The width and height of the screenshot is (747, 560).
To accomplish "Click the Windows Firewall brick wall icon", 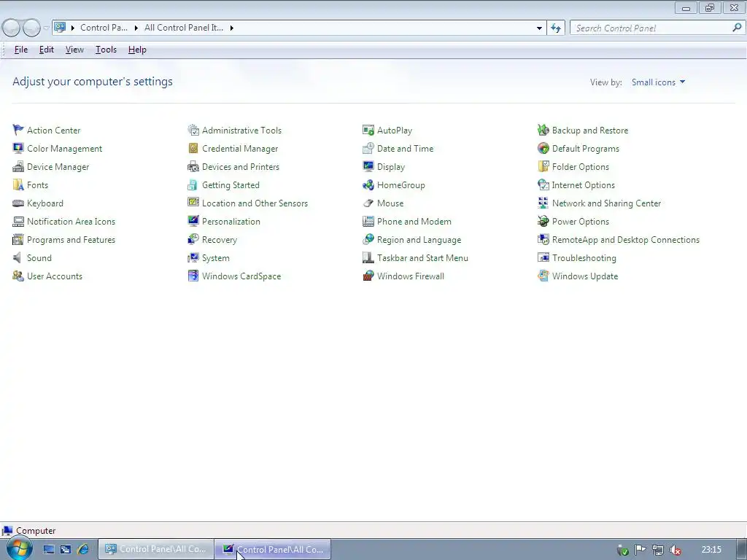I will [368, 276].
